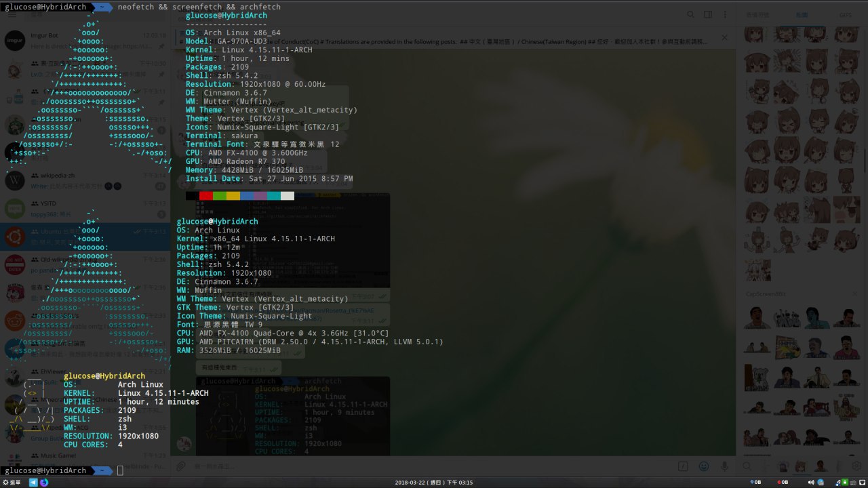Viewport: 868px width, 488px height.
Task: Click 'CPU CORES: 4' in archfetch output
Action: [x=94, y=445]
